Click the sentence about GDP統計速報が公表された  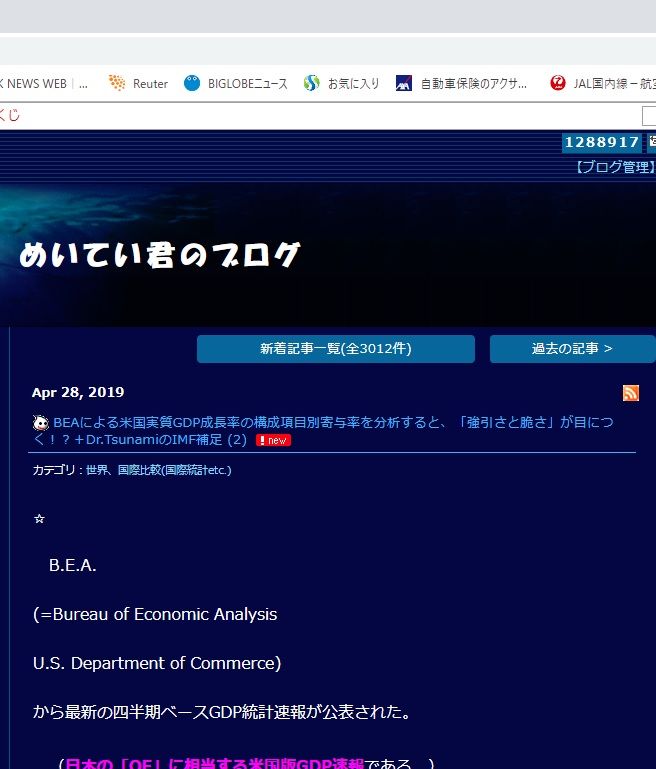pyautogui.click(x=222, y=712)
